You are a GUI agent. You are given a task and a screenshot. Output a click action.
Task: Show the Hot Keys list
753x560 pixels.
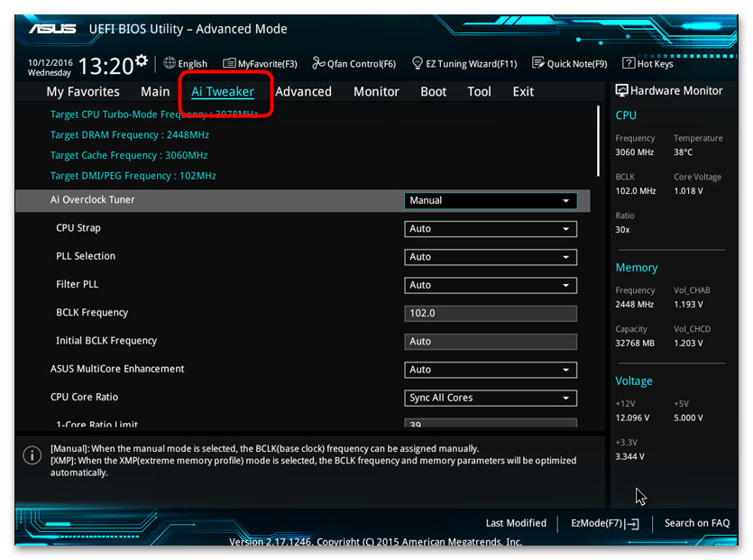[x=647, y=63]
